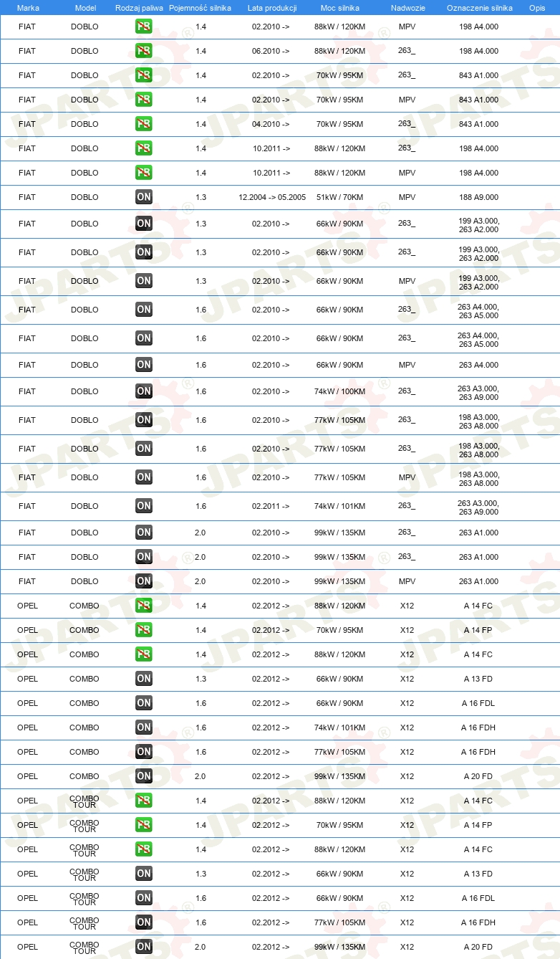The image size is (560, 959).
Task: Click ON icon in Opel Combo (non-Tour) 77kW A 16 FDH row
Action: [144, 752]
